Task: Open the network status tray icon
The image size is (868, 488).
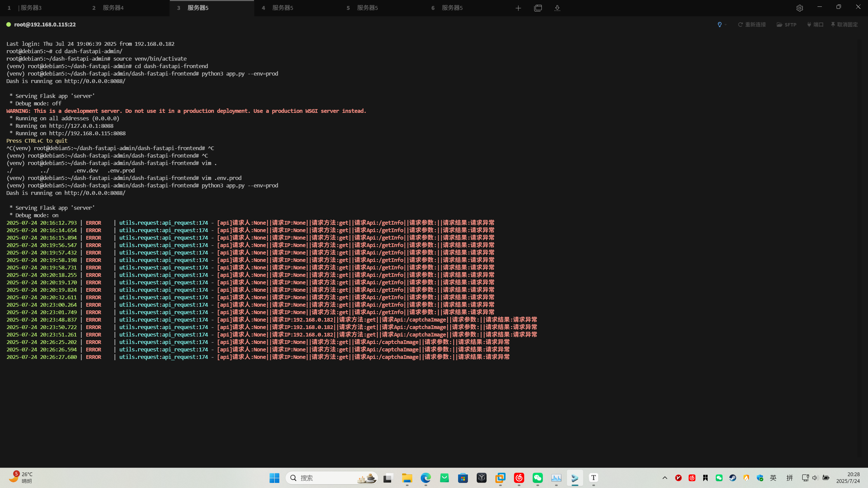Action: coord(805,478)
